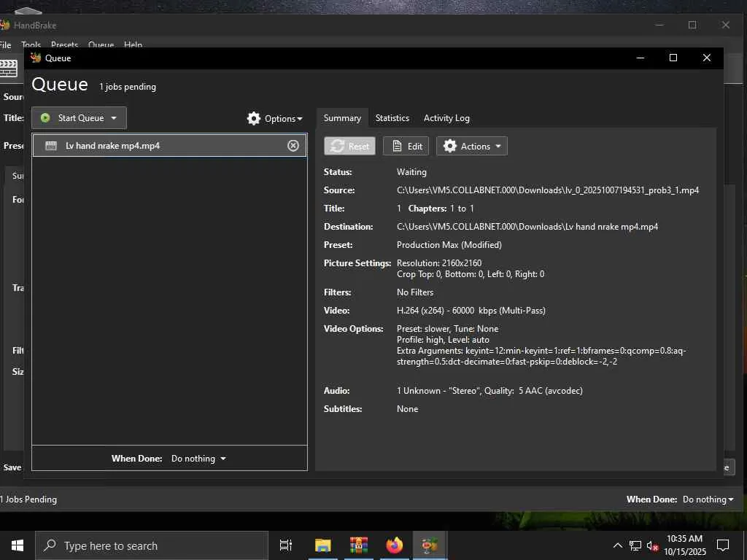Screen dimensions: 747x560
Task: Switch to the Statistics tab
Action: click(x=392, y=118)
